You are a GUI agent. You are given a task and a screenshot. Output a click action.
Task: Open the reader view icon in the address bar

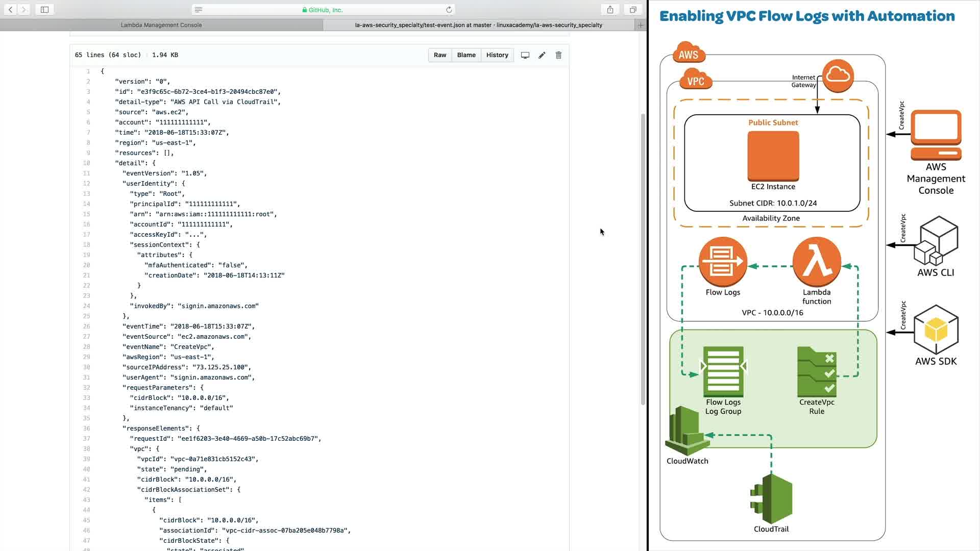point(199,10)
